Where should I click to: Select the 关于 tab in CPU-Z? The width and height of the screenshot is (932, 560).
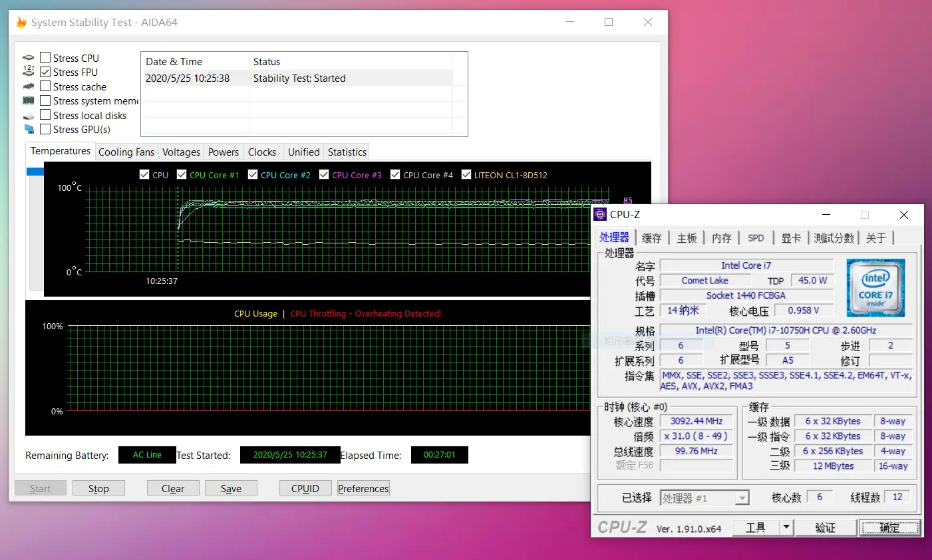[876, 238]
